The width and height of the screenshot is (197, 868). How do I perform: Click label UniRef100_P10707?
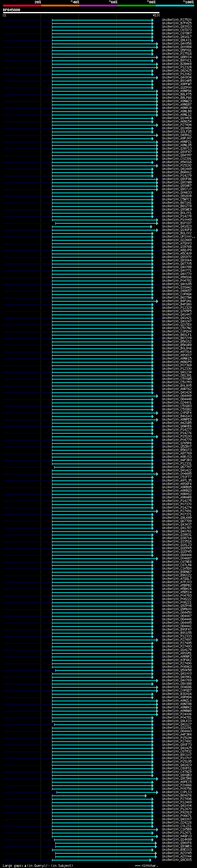click(177, 758)
